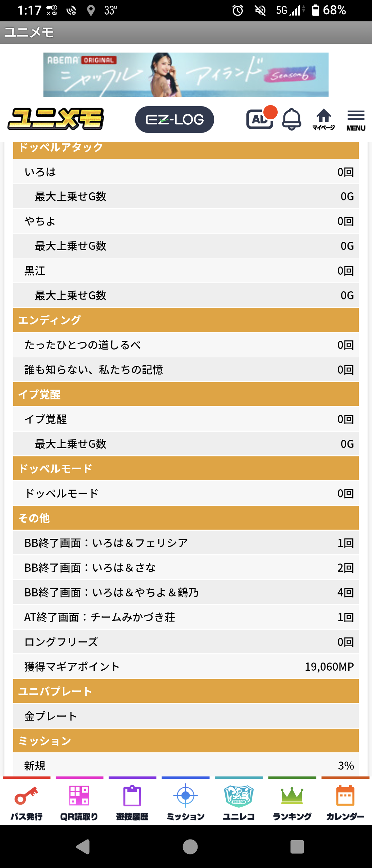Tap the Android back button
Viewport: 372px width, 868px height.
pyautogui.click(x=83, y=847)
